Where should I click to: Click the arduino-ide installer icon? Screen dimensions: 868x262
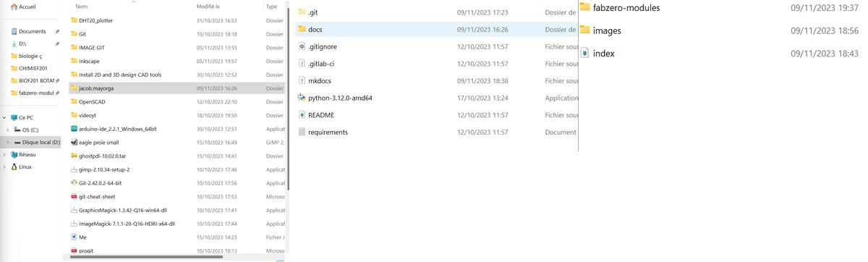pos(74,129)
